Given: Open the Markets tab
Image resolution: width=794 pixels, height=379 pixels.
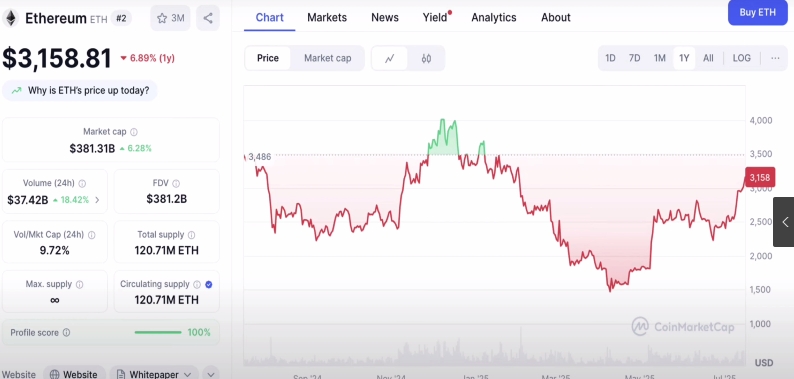Looking at the screenshot, I should (x=327, y=18).
